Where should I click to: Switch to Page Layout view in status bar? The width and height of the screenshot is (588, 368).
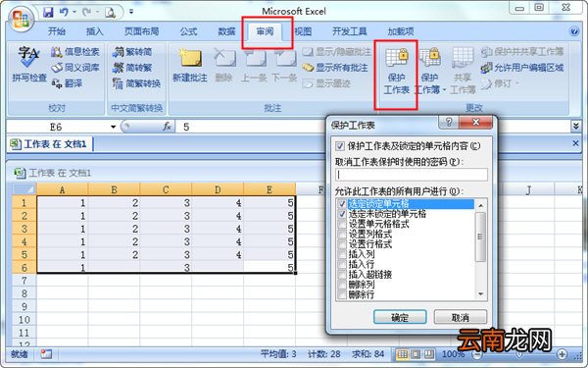tap(416, 354)
